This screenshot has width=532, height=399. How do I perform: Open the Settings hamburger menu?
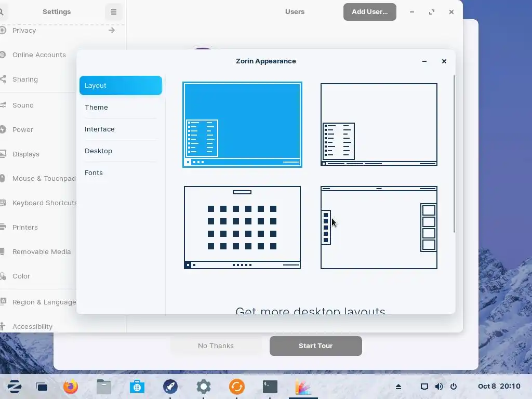point(114,12)
